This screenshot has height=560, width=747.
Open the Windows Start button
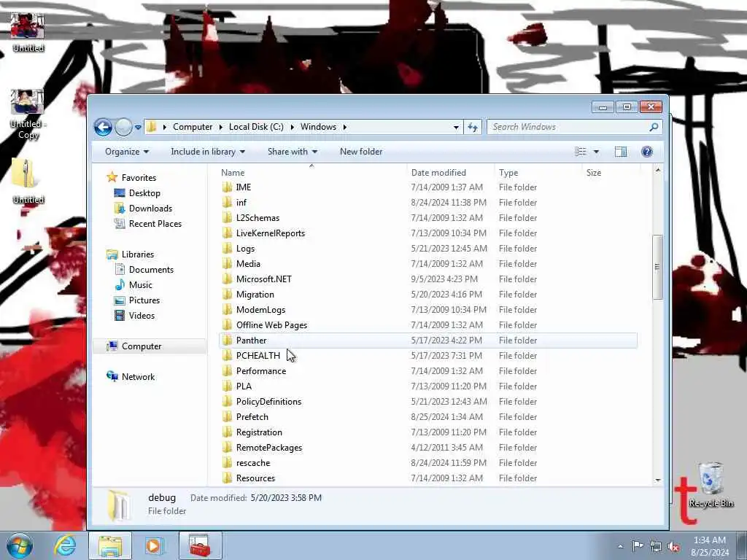pos(20,545)
